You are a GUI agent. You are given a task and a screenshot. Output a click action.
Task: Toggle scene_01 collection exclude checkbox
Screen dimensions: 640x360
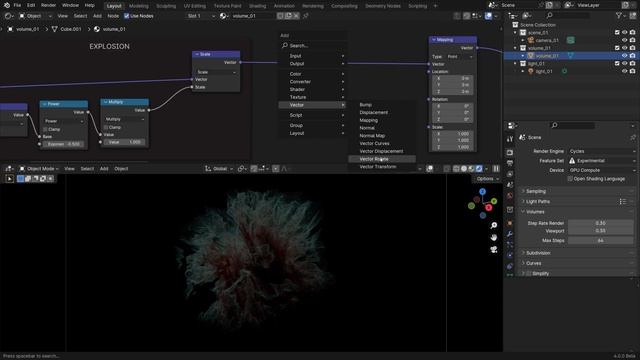point(617,32)
